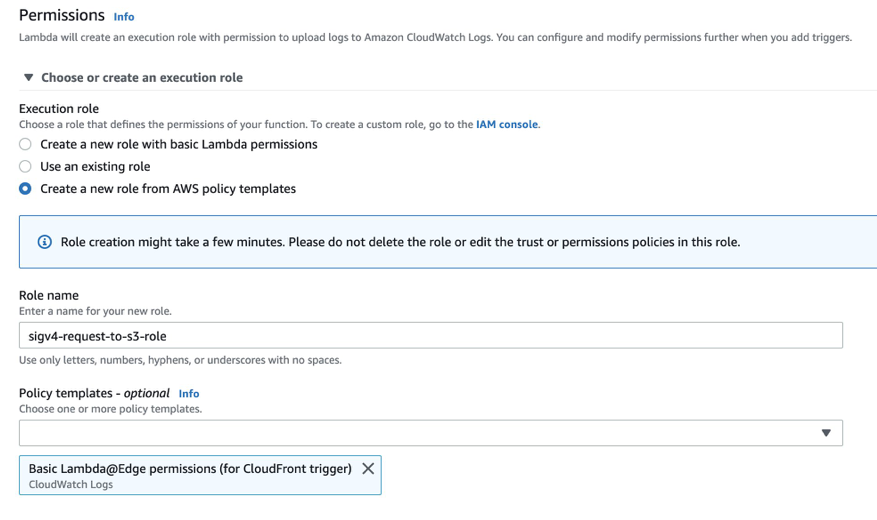Click the Info link beside Permissions heading
Viewport: 877px width, 520px height.
point(124,17)
